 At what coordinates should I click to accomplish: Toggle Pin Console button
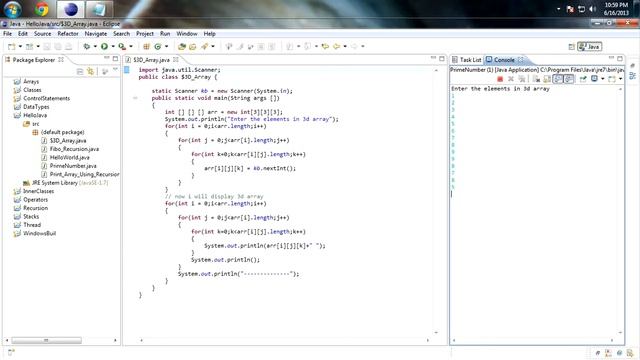[x=583, y=79]
